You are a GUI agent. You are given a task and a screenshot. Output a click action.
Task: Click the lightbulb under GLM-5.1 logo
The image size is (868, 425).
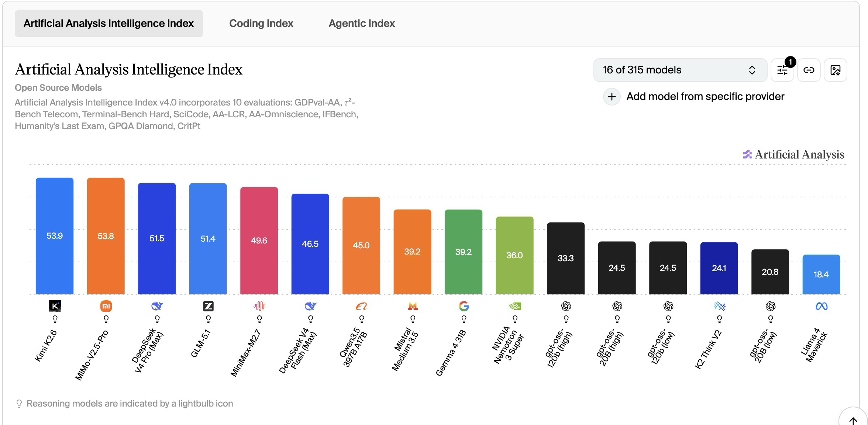(209, 319)
